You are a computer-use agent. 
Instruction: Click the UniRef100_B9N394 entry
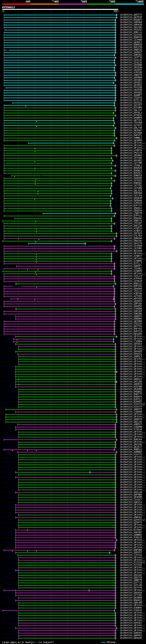[131, 239]
